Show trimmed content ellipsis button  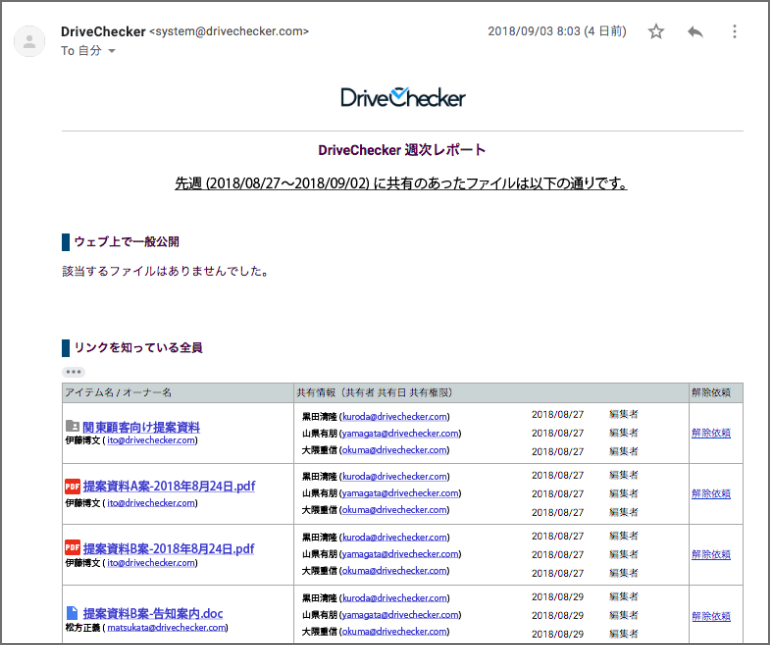pyautogui.click(x=74, y=372)
